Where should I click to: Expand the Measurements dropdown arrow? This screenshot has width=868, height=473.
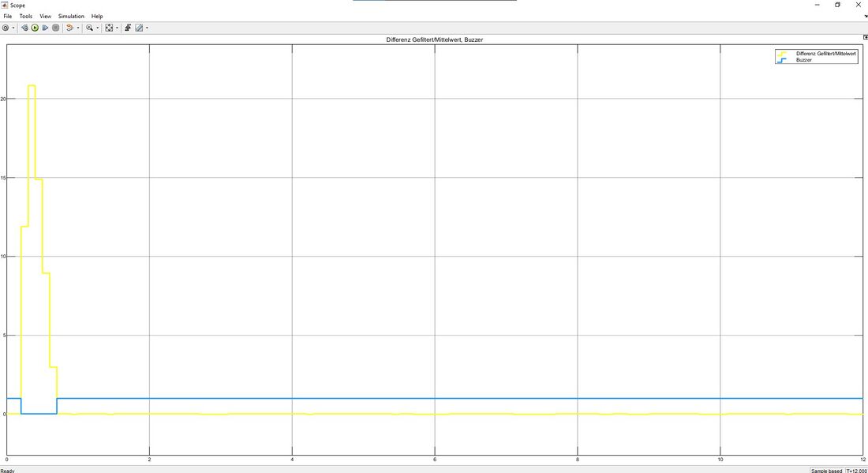(147, 28)
